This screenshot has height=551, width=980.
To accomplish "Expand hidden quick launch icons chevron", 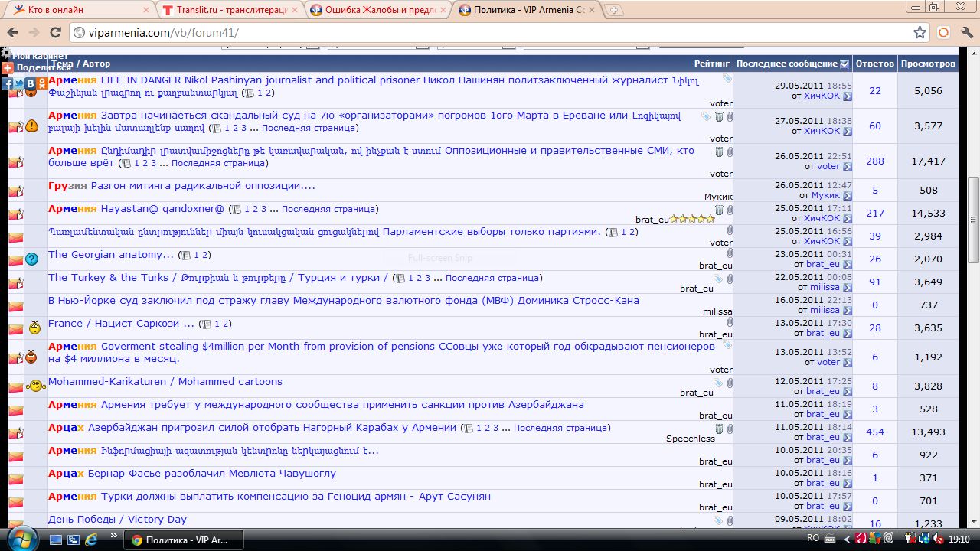I will (x=114, y=536).
